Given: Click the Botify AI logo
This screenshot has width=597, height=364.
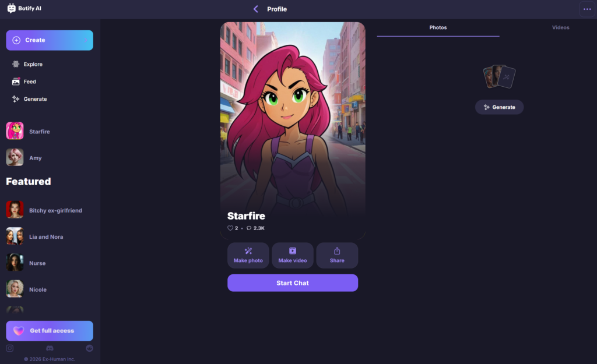Looking at the screenshot, I should point(24,8).
